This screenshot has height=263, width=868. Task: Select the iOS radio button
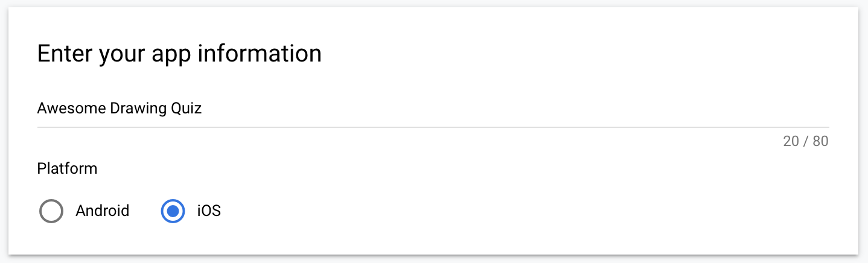(173, 211)
